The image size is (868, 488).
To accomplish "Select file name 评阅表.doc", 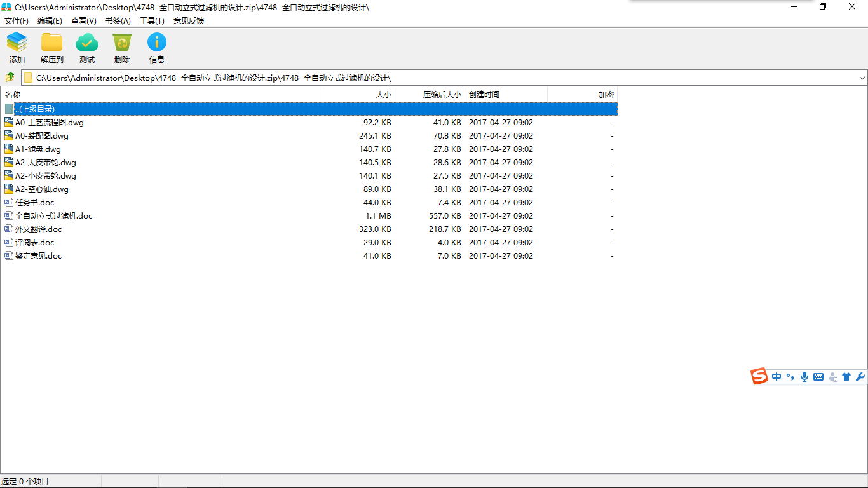I will point(35,242).
